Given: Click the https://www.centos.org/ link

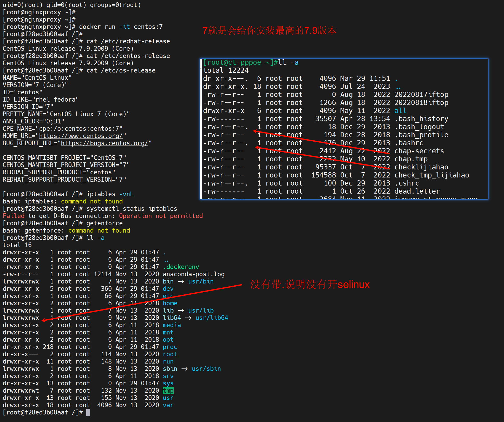Looking at the screenshot, I should tap(81, 136).
